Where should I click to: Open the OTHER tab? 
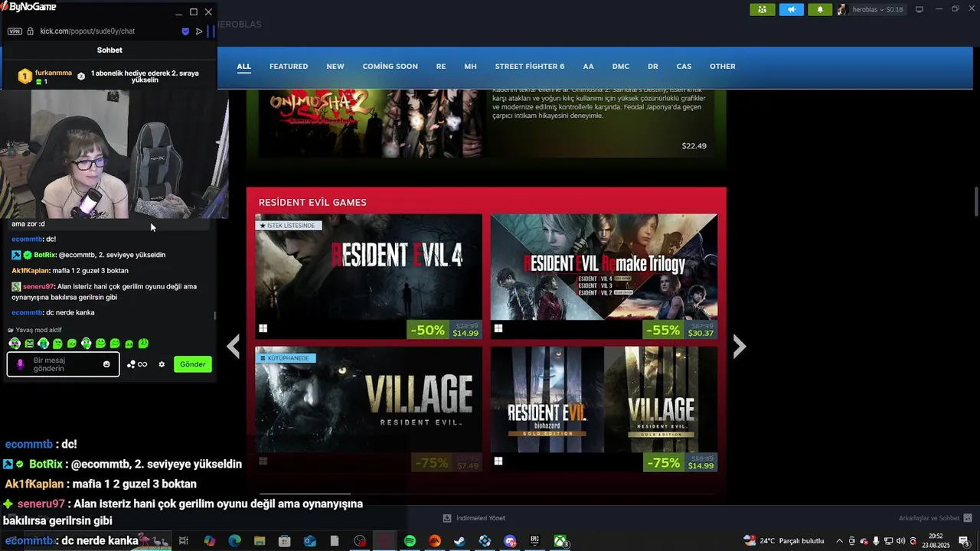point(722,67)
